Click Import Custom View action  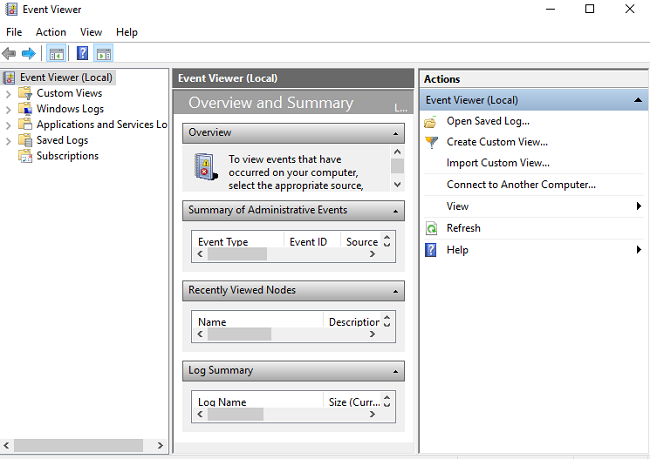[x=498, y=163]
